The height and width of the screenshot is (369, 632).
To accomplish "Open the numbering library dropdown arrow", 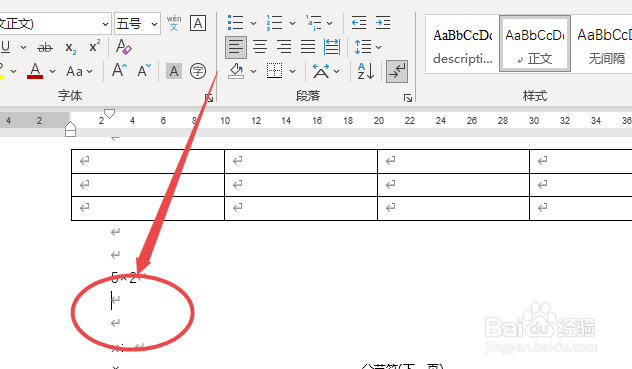I will click(x=292, y=23).
